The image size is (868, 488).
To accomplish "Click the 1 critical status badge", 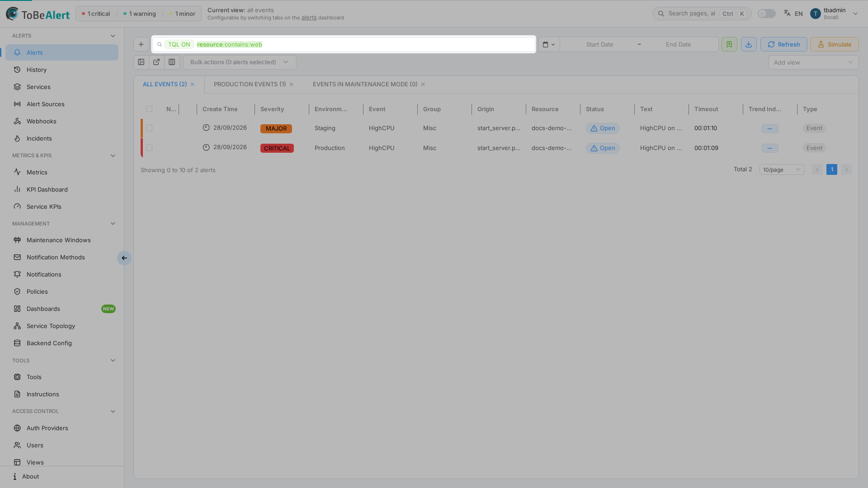I will click(x=96, y=14).
